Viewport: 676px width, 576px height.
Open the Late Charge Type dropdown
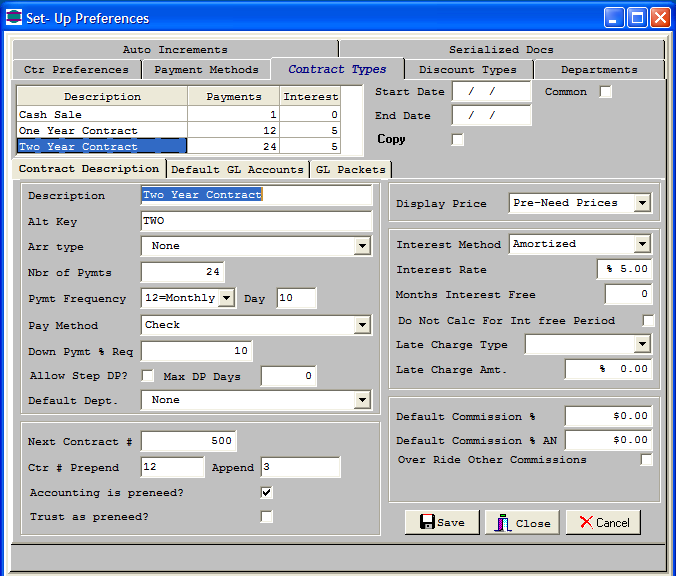pos(642,345)
